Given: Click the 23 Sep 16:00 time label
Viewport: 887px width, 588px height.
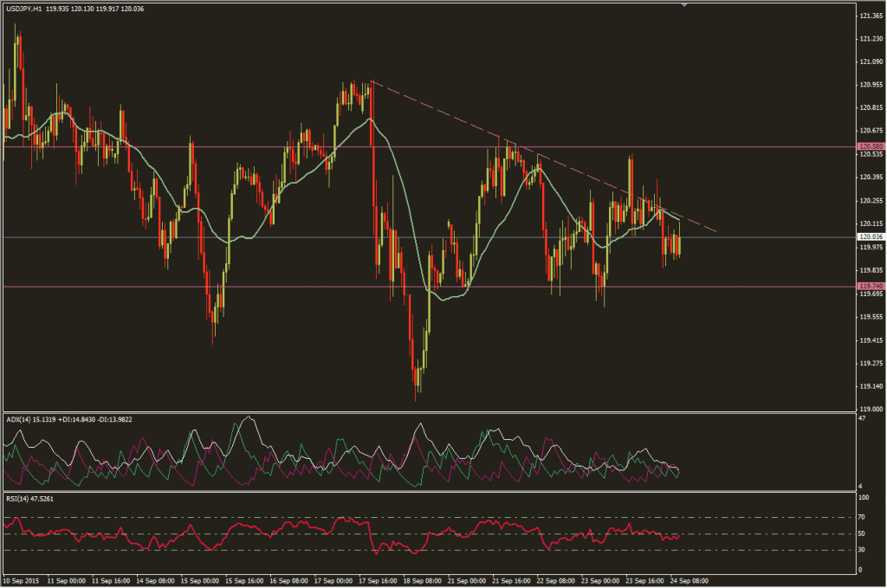Looking at the screenshot, I should (x=644, y=581).
